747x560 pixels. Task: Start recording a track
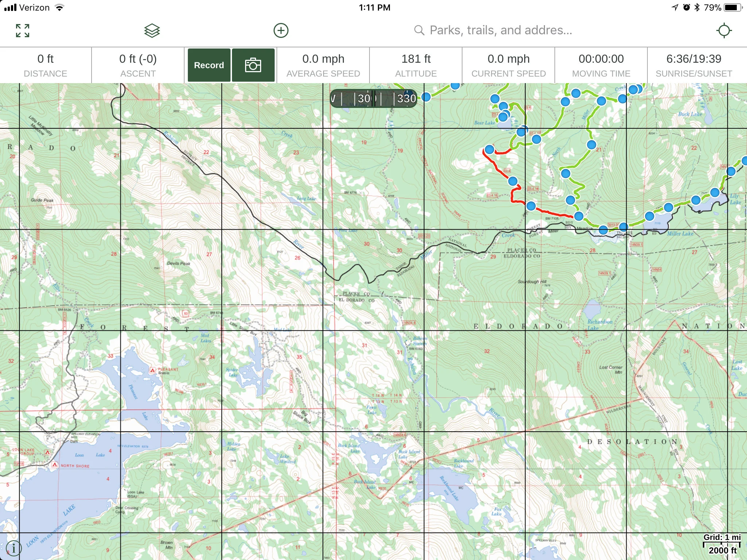pyautogui.click(x=209, y=65)
